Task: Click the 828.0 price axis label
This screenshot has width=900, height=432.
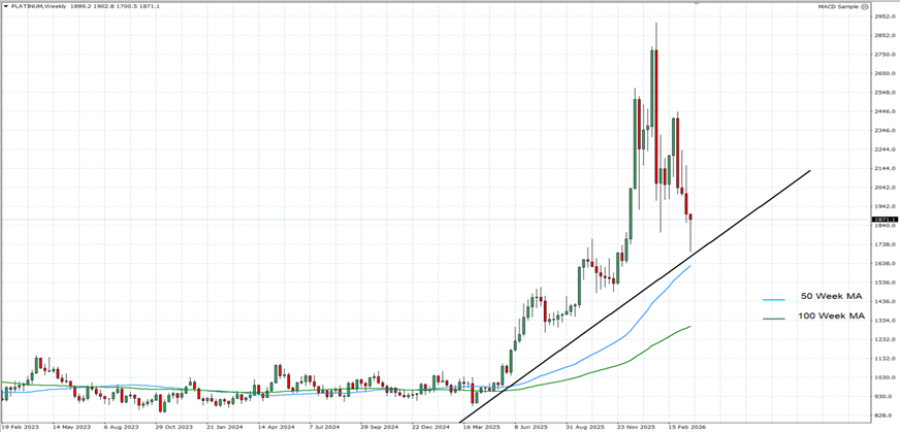Action: 883,415
